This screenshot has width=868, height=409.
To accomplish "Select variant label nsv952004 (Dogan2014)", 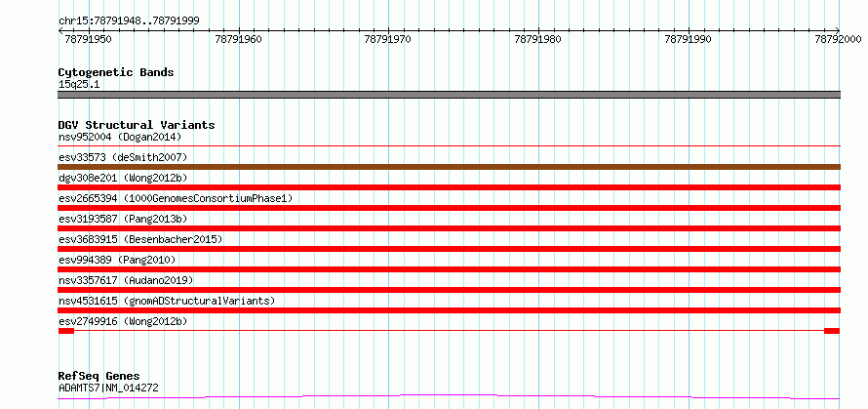I will 120,137.
